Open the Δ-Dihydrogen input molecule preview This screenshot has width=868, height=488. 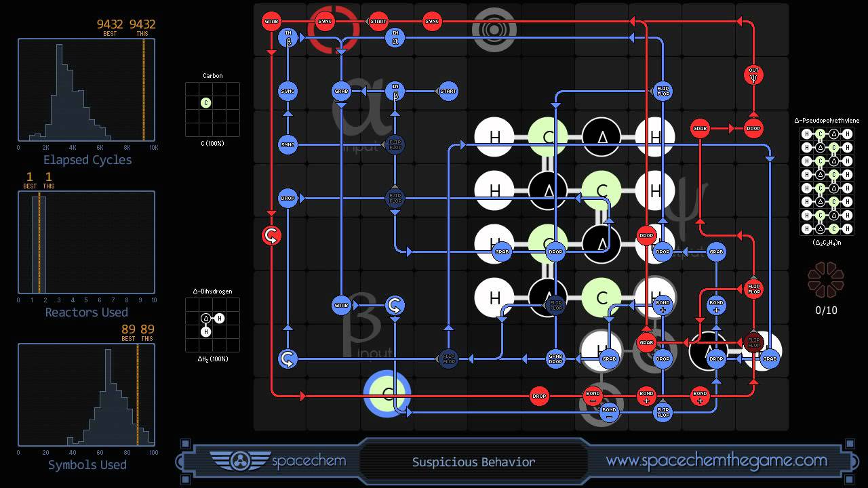click(x=212, y=325)
